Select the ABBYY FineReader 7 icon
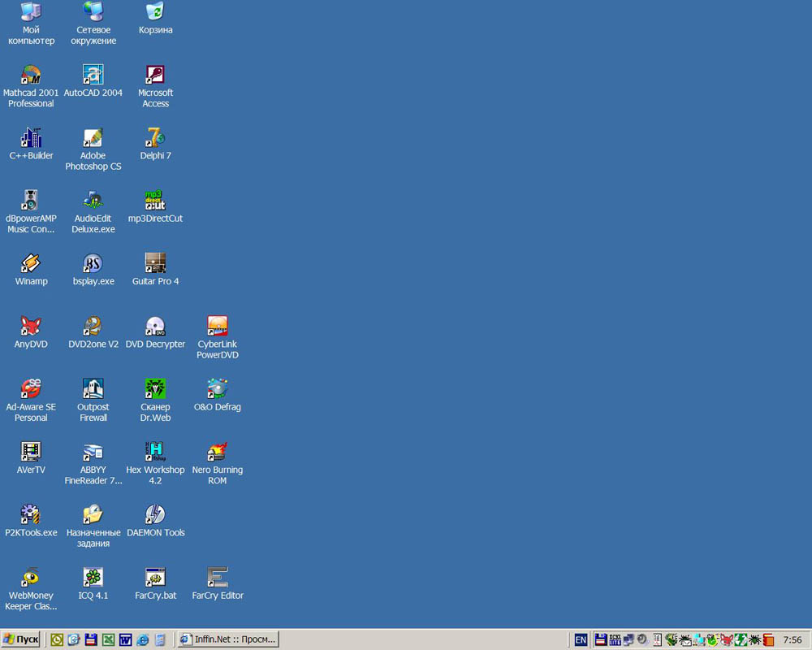The image size is (812, 650). coord(93,463)
